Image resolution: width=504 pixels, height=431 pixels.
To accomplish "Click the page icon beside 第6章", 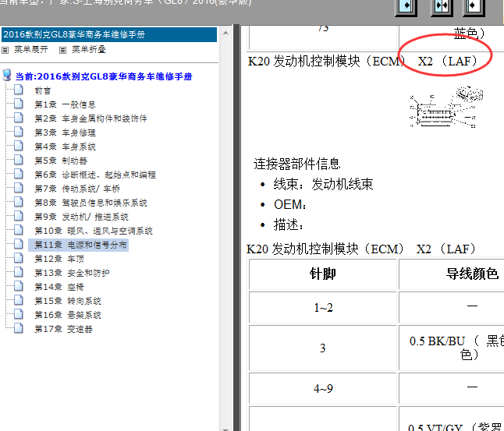I will point(19,174).
